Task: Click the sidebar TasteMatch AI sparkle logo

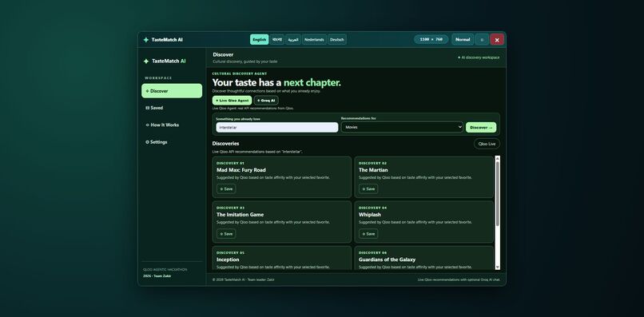Action: click(145, 61)
